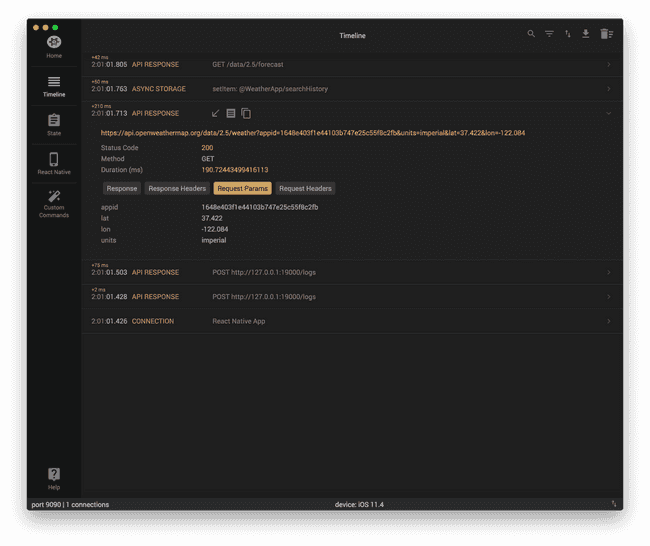Click the units value imperial
Screen dimensions: 650x546
[214, 240]
